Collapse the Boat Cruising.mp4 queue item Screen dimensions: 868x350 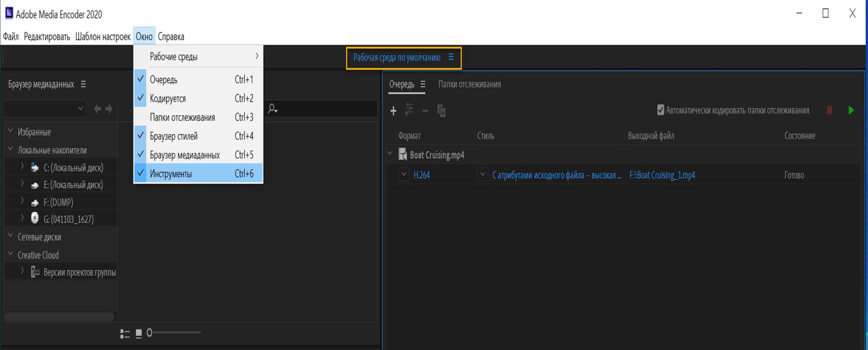click(x=390, y=154)
